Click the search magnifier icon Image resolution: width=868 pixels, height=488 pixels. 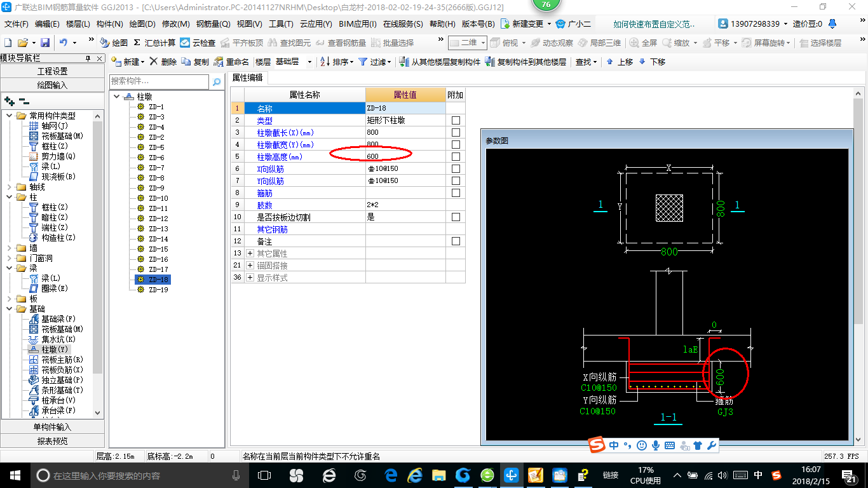coord(217,81)
